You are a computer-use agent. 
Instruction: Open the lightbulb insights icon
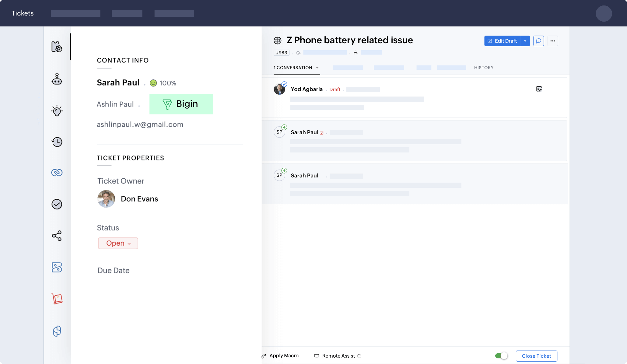pyautogui.click(x=57, y=111)
